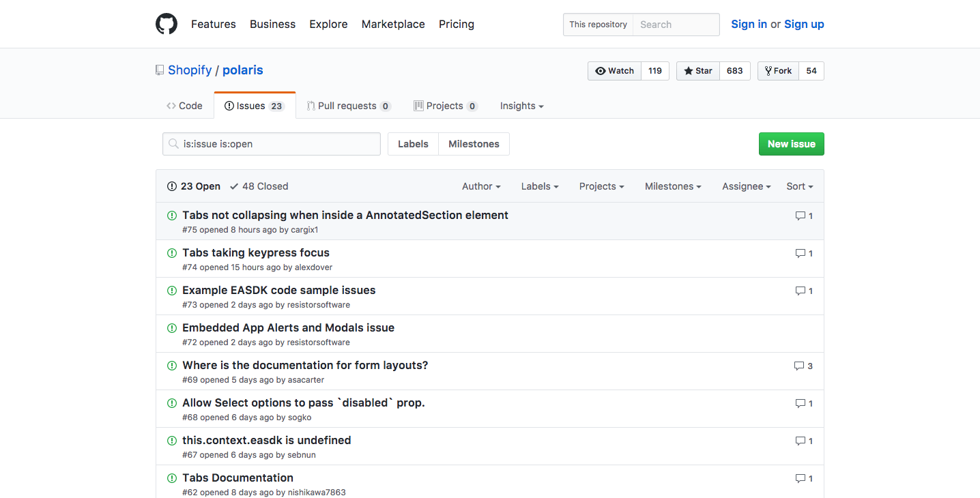Show the 23 Open issues
Image resolution: width=980 pixels, height=498 pixels.
click(x=194, y=186)
